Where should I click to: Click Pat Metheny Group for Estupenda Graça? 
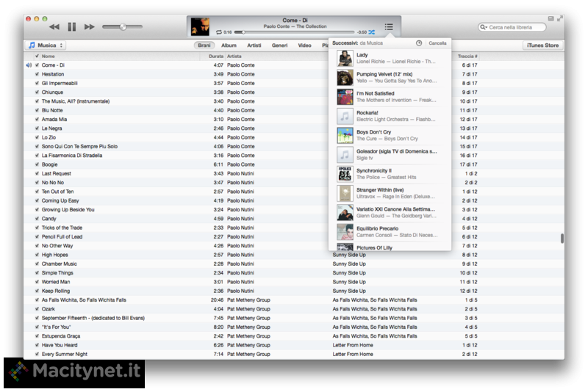(x=248, y=336)
